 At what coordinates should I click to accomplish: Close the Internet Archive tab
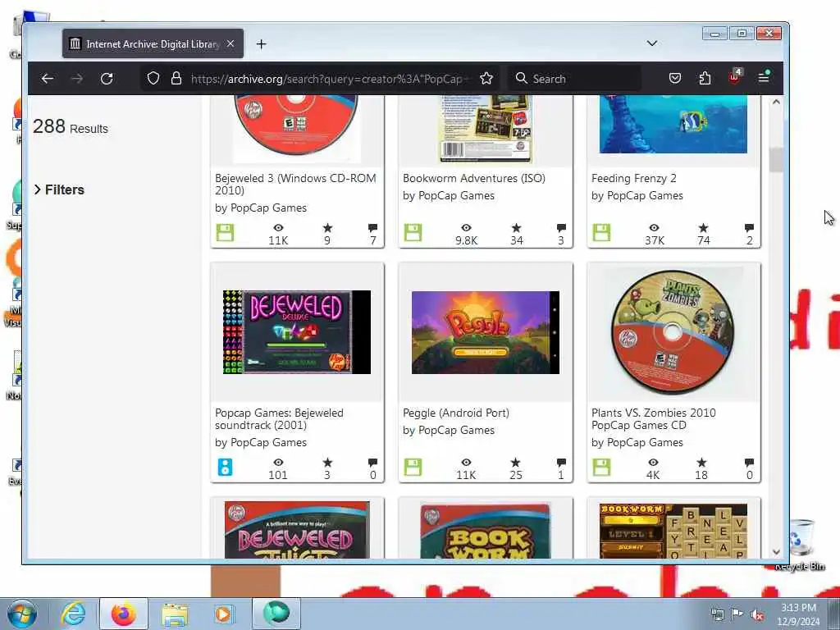click(x=231, y=43)
